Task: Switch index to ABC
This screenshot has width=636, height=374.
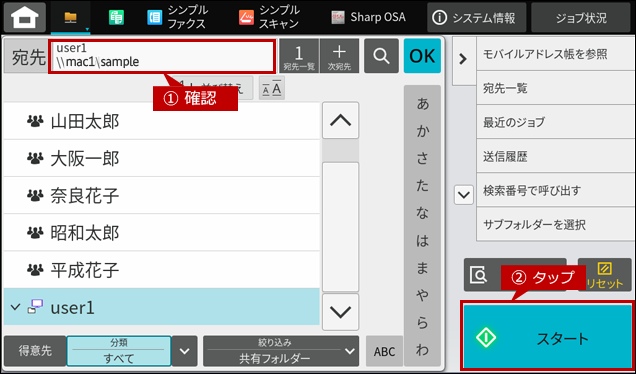Action: (x=384, y=351)
